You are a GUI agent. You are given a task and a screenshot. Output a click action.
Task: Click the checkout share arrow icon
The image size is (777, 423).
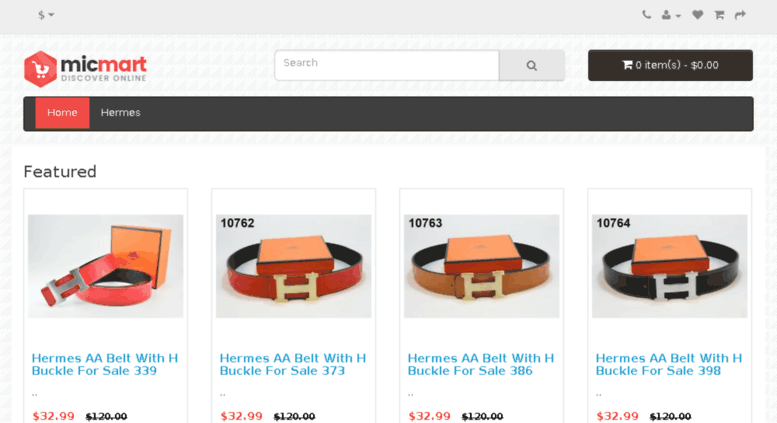pos(740,15)
